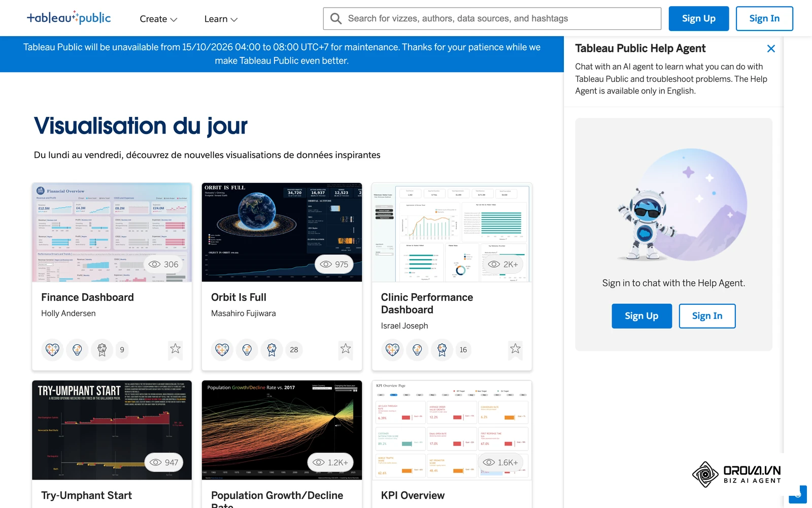812x508 pixels.
Task: Favorite the Finance Dashboard with star icon
Action: [x=175, y=348]
